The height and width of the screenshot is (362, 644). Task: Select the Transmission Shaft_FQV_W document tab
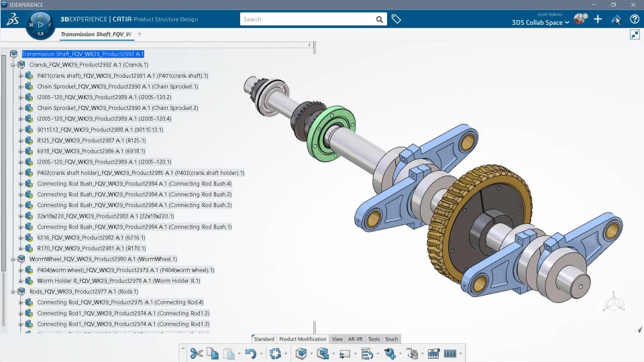click(96, 34)
